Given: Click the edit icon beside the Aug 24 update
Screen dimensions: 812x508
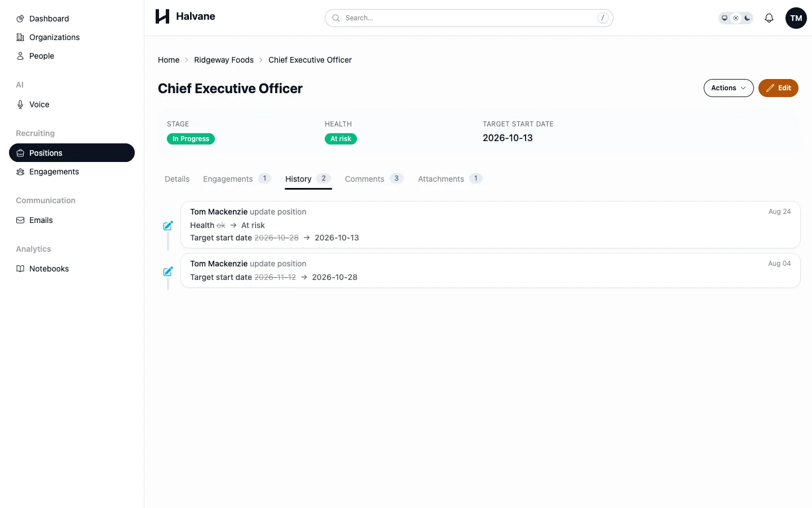Looking at the screenshot, I should (x=168, y=226).
